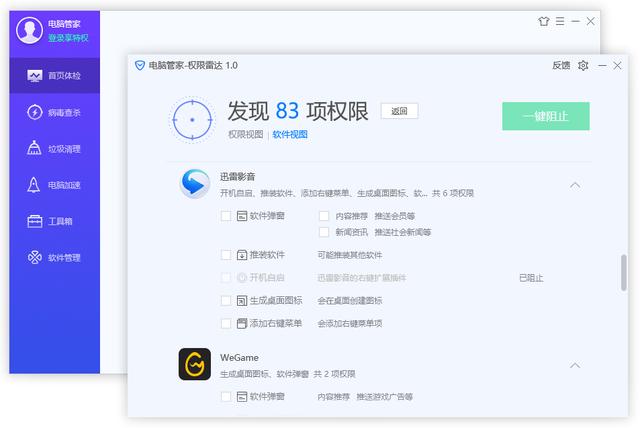Click text 可能推装其他软件
This screenshot has width=640, height=428.
coord(350,255)
